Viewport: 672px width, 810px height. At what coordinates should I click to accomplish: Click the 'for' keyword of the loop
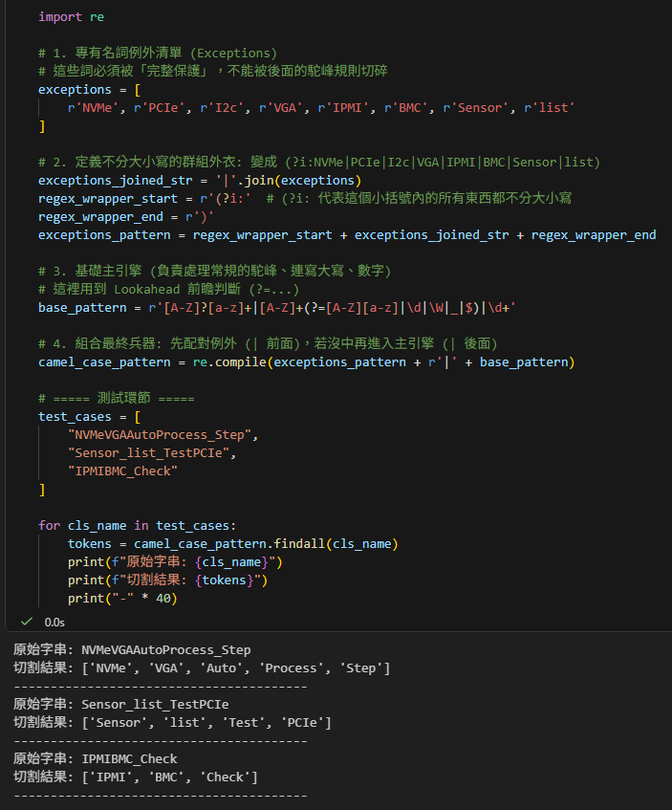(x=49, y=526)
